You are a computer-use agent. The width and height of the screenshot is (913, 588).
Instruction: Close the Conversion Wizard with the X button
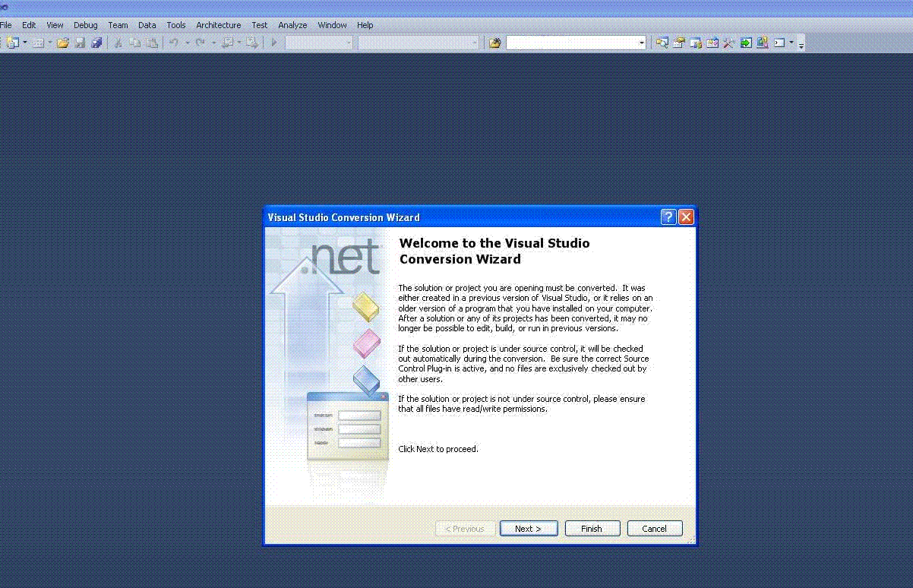686,217
